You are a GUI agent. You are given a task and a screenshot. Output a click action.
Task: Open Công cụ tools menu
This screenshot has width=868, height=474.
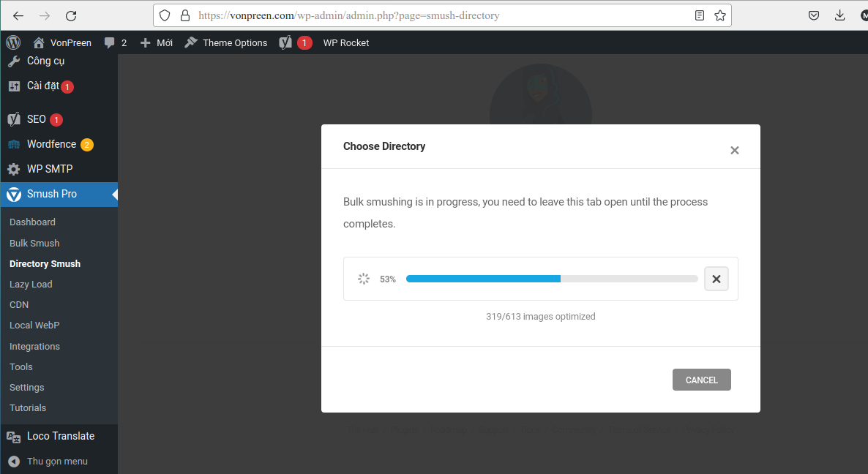pos(45,61)
